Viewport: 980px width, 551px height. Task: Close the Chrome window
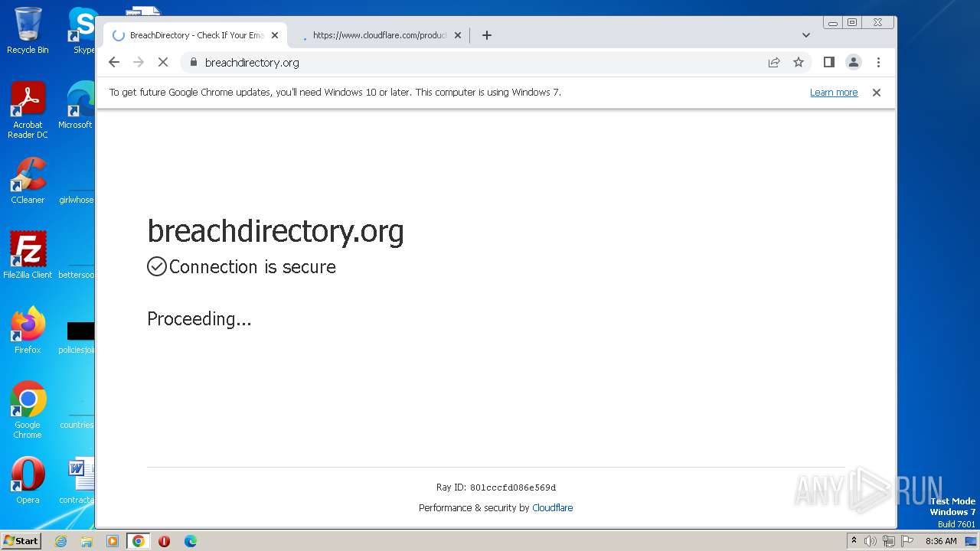coord(878,23)
